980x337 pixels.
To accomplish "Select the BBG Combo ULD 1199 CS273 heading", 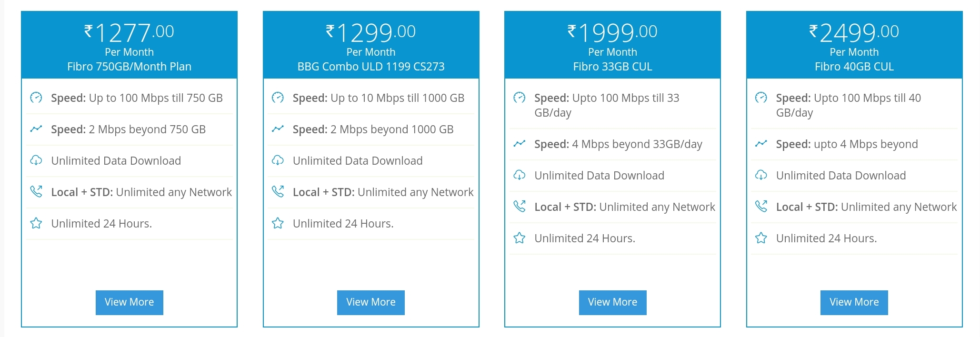I will (x=371, y=67).
